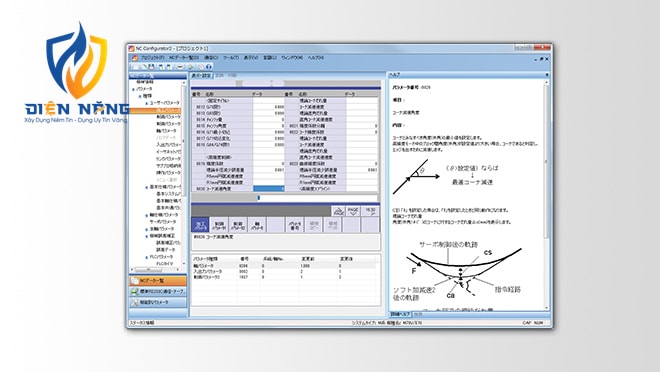Viewport: 660px width, 372px height.
Task: Open the 通信(C) menu
Action: [211, 58]
